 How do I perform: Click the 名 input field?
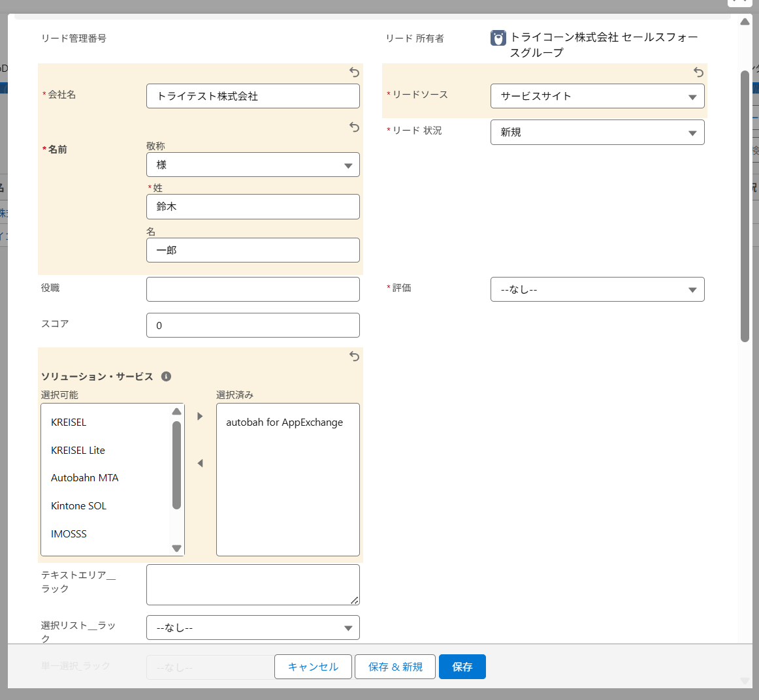click(253, 250)
